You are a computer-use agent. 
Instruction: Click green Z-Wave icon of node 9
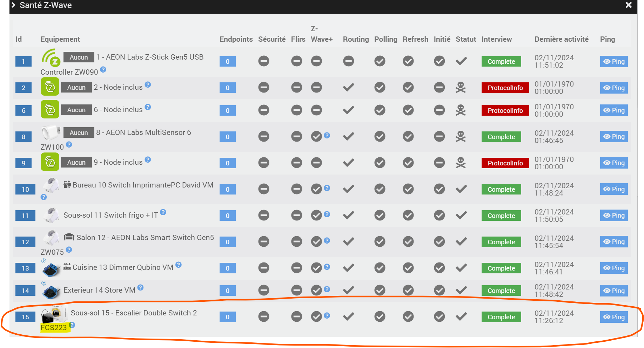click(x=50, y=162)
